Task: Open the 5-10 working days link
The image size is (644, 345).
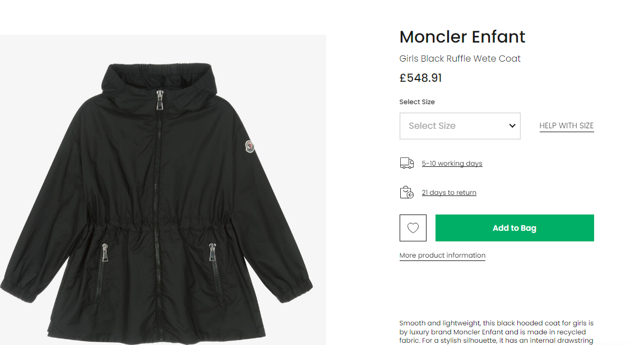Action: [x=452, y=164]
